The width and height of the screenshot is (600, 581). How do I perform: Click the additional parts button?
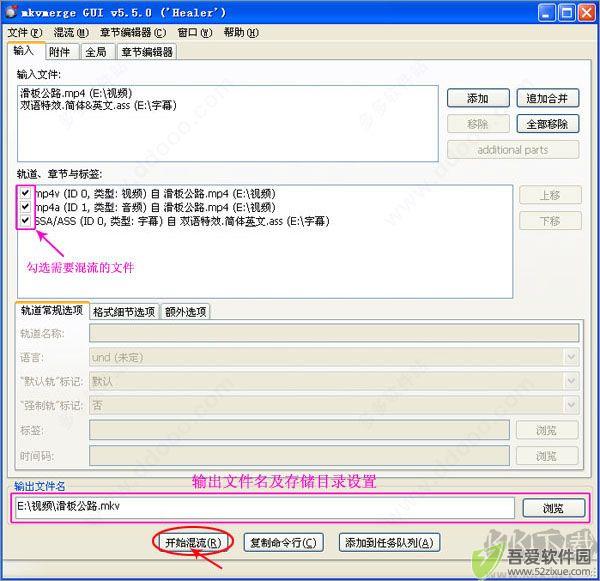point(513,150)
